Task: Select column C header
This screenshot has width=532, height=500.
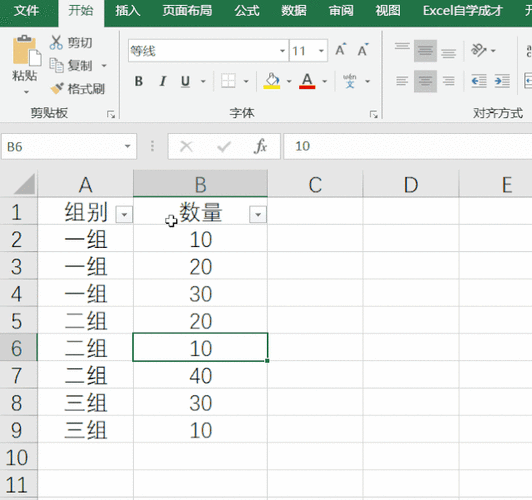Action: click(x=315, y=184)
